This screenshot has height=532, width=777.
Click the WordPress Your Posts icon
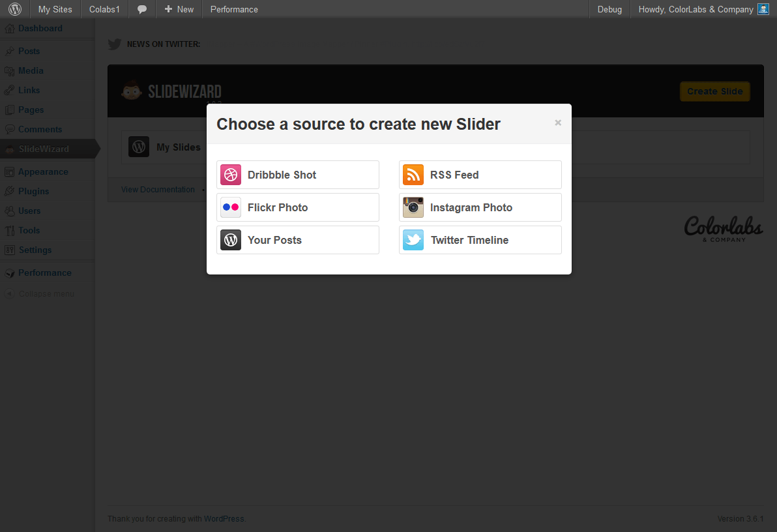pos(230,240)
